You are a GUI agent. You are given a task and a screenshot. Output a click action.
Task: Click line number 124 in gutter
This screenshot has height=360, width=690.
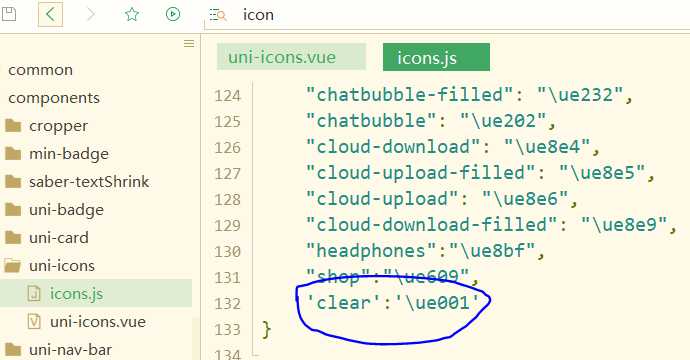coord(228,96)
